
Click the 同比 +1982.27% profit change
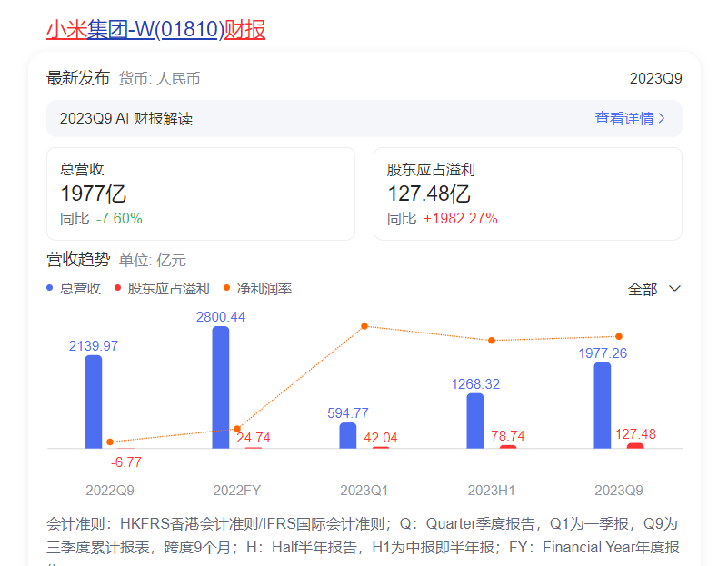click(443, 219)
